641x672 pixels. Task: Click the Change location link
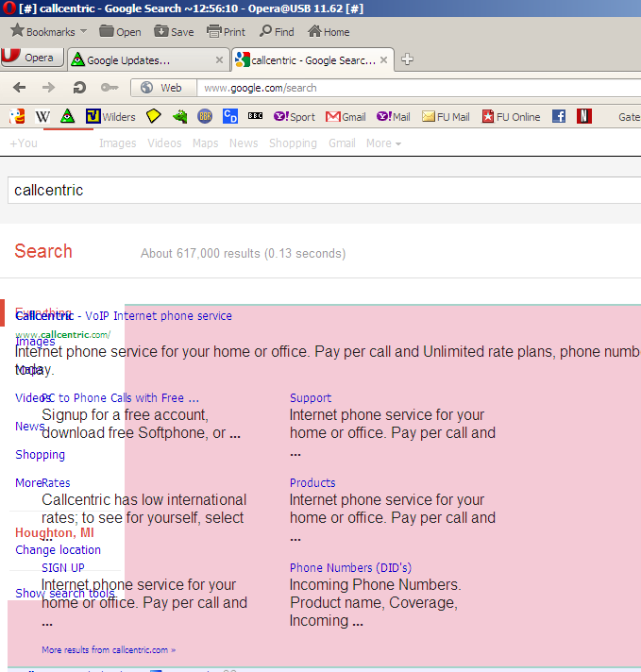click(x=58, y=550)
